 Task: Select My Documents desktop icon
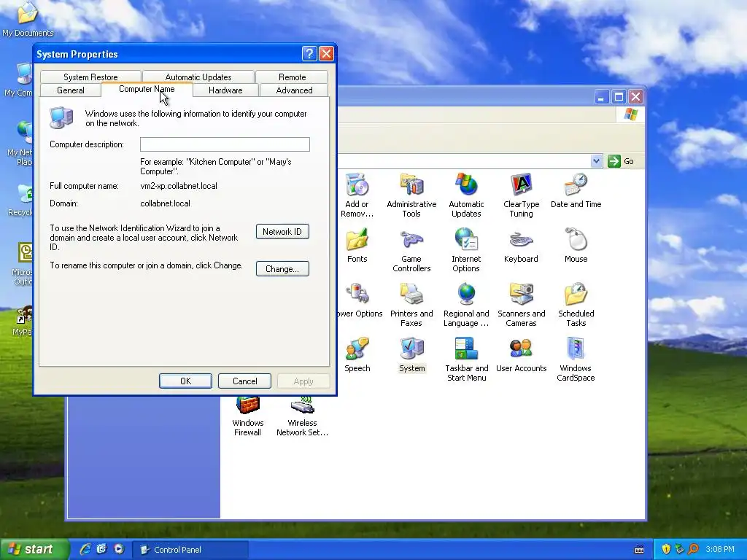click(x=28, y=19)
